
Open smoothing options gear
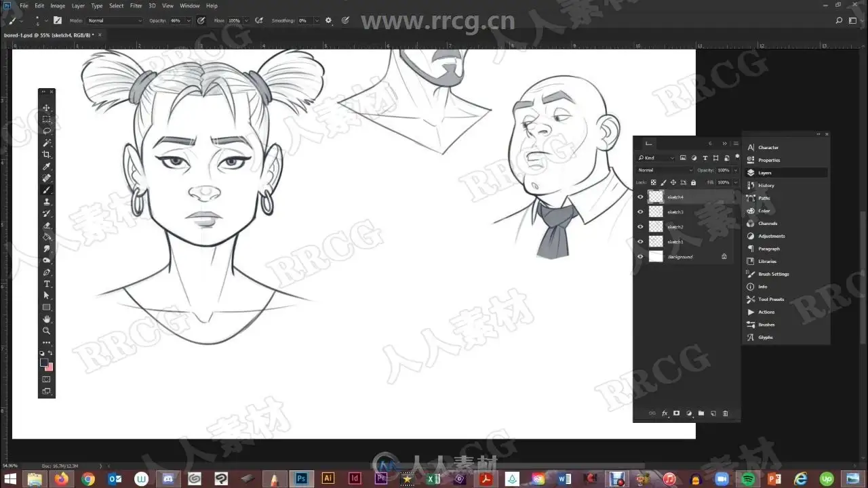(x=329, y=20)
